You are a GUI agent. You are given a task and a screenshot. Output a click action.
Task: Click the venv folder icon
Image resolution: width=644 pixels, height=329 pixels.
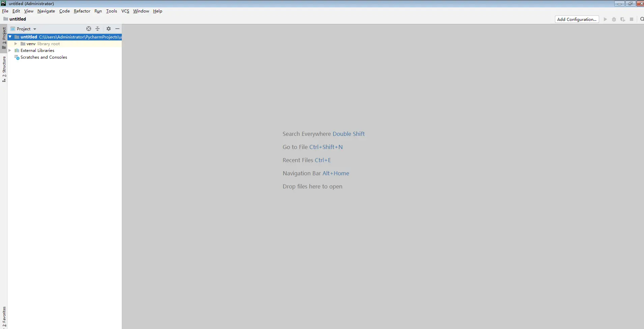click(23, 44)
